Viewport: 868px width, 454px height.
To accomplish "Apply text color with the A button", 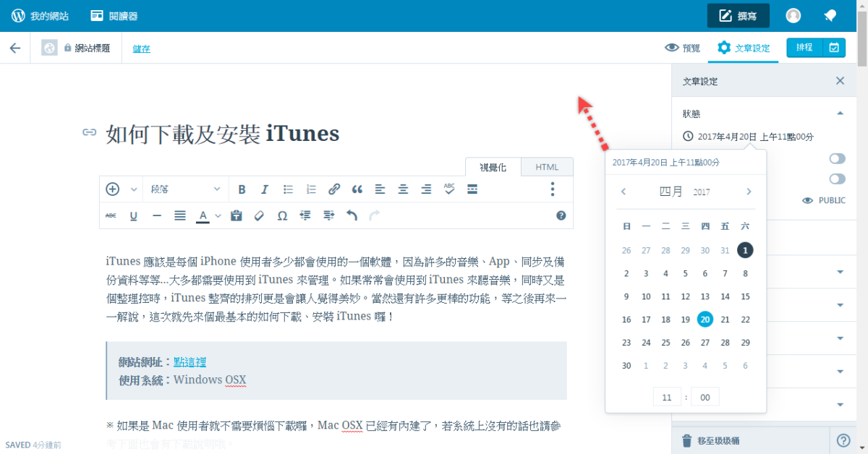I will [x=203, y=215].
